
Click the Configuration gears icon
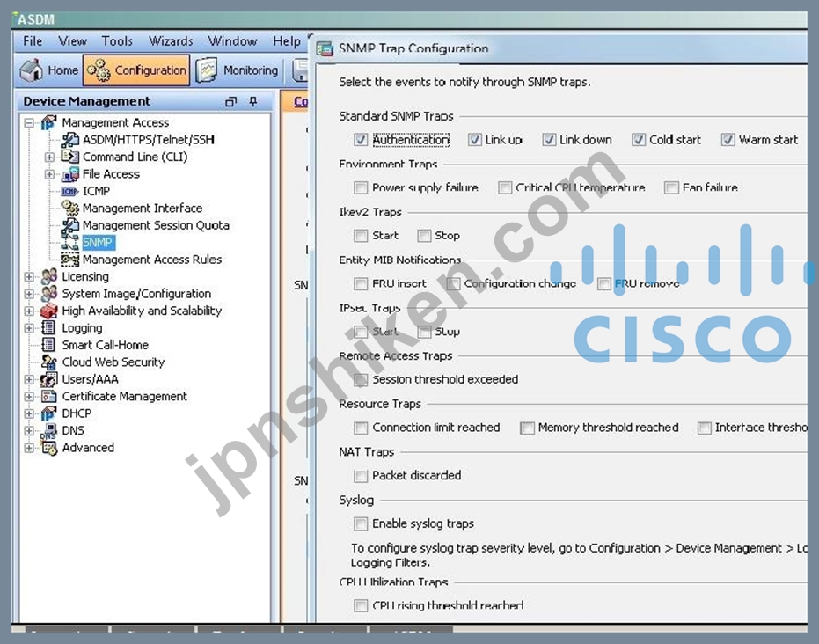point(99,70)
